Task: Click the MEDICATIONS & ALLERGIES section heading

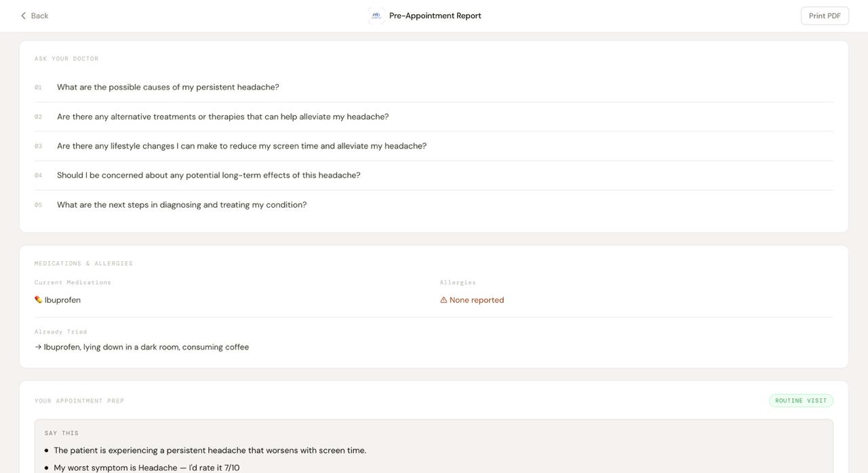Action: 84,263
